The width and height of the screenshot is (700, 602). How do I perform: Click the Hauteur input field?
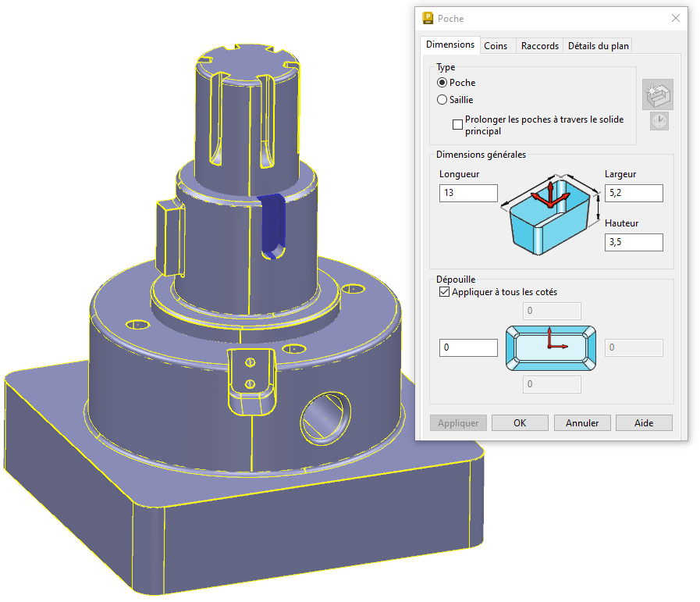634,242
